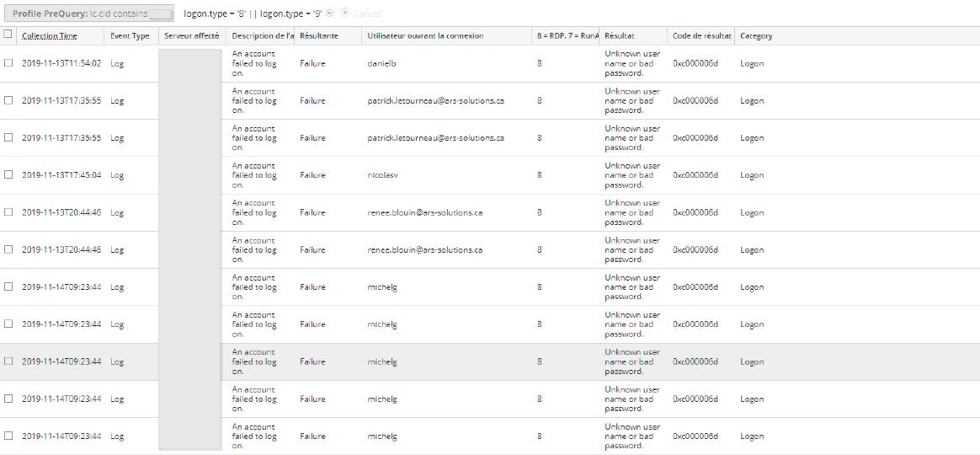Click the Category column header
980x455 pixels.
pos(756,36)
